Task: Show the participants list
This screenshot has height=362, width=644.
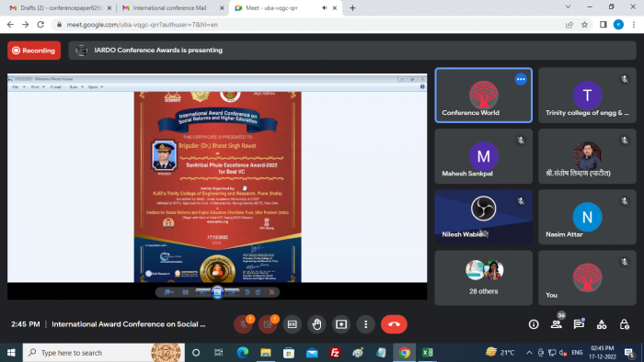Action: click(x=557, y=324)
